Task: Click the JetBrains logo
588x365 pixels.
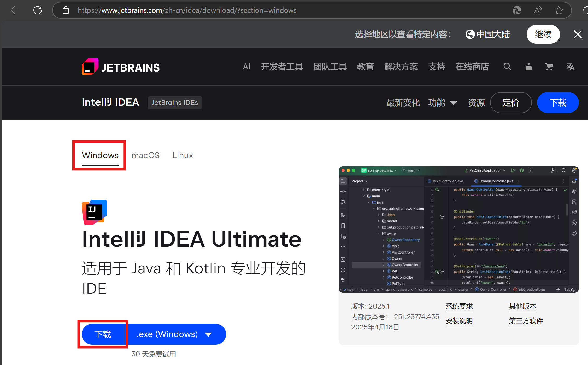Action: [x=121, y=67]
